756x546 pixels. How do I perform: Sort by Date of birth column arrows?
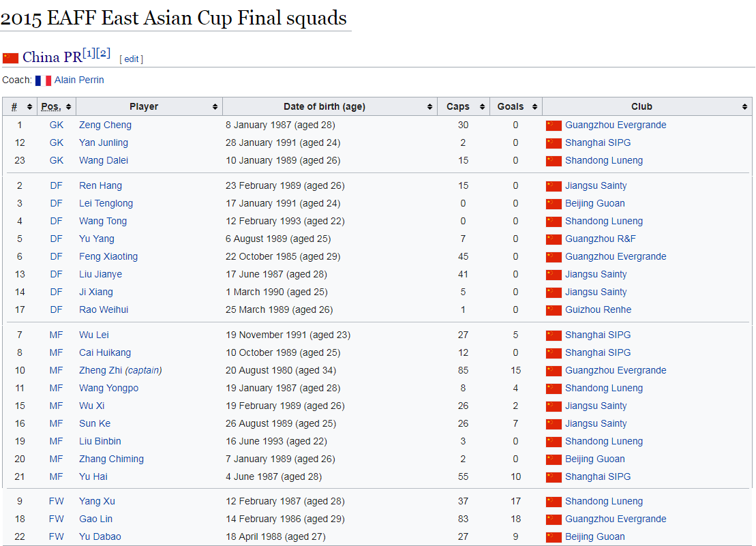[429, 106]
